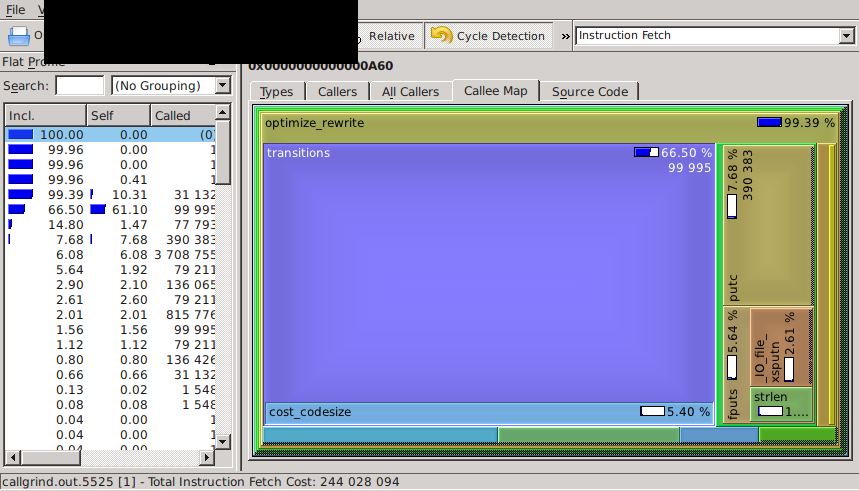Click the Cycle Detection arrow icon
859x491 pixels.
point(442,35)
